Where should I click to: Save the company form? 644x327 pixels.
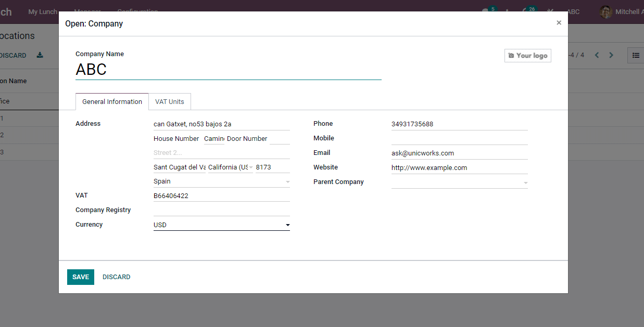81,277
